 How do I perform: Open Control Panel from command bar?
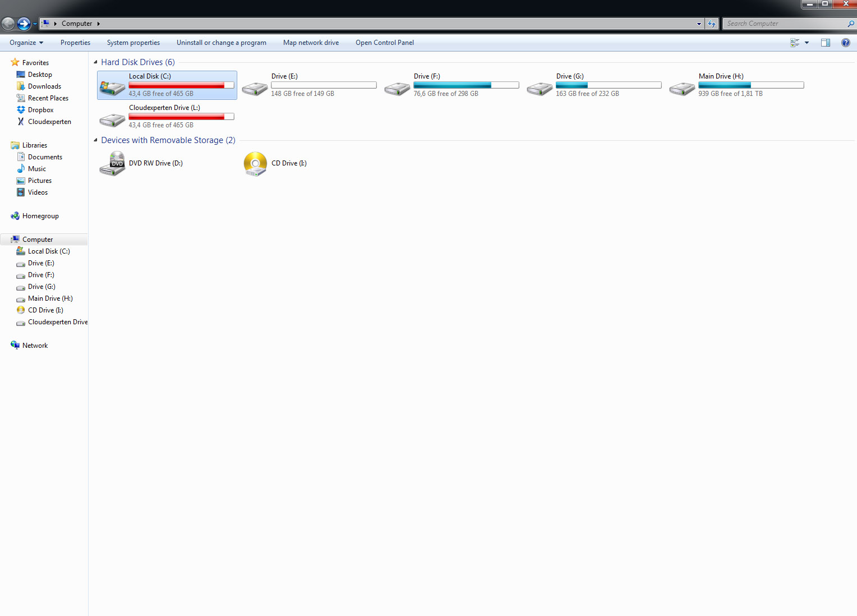(385, 43)
